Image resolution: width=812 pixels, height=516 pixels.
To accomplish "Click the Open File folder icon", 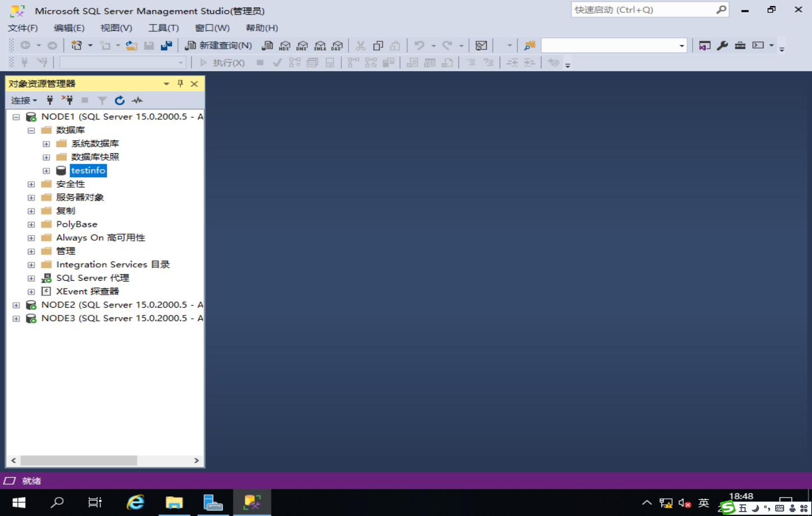I will pyautogui.click(x=131, y=46).
